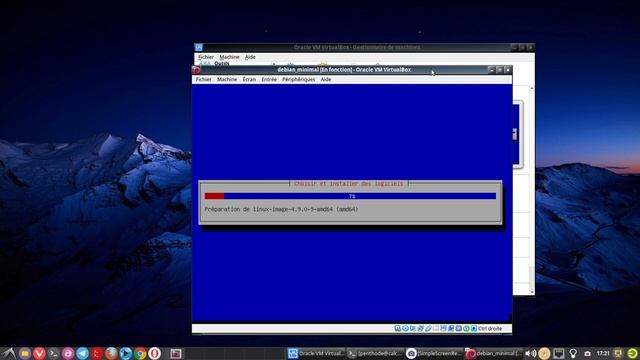Launch the Firefox globe icon in taskbar
This screenshot has height=360, width=640.
111,353
